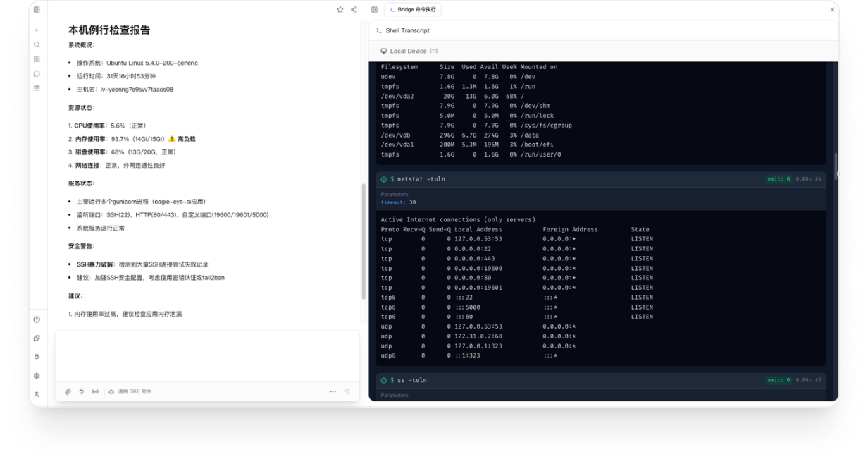Image resolution: width=868 pixels, height=464 pixels.
Task: Toggle the right panel layout icon
Action: tap(374, 10)
